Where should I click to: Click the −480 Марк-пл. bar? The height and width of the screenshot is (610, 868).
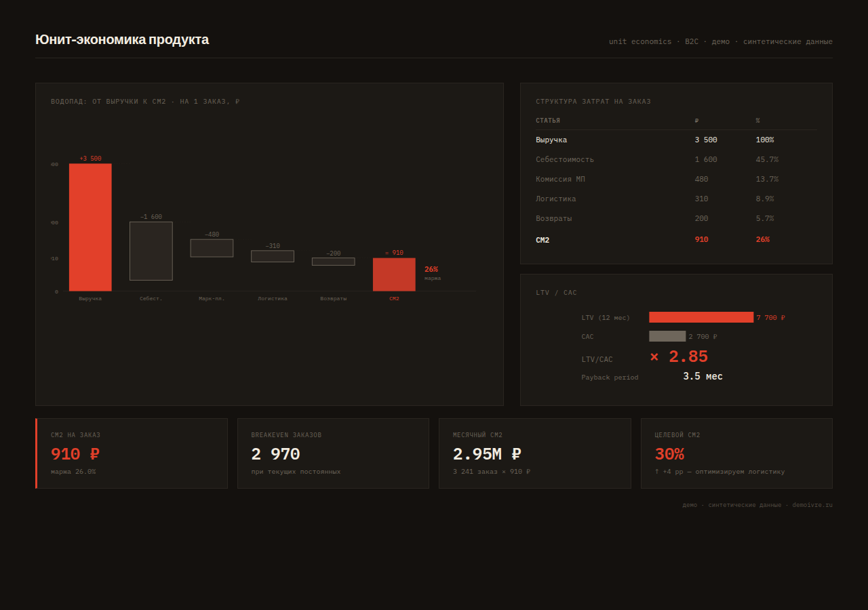pos(212,248)
